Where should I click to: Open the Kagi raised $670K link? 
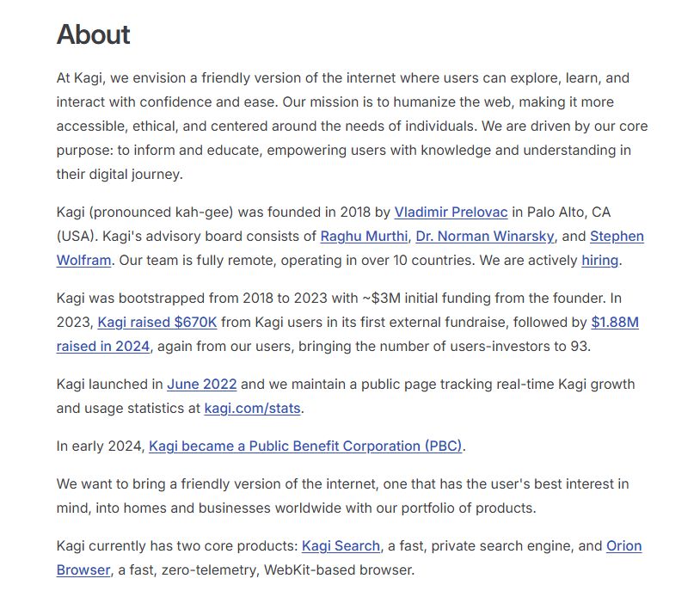[157, 322]
